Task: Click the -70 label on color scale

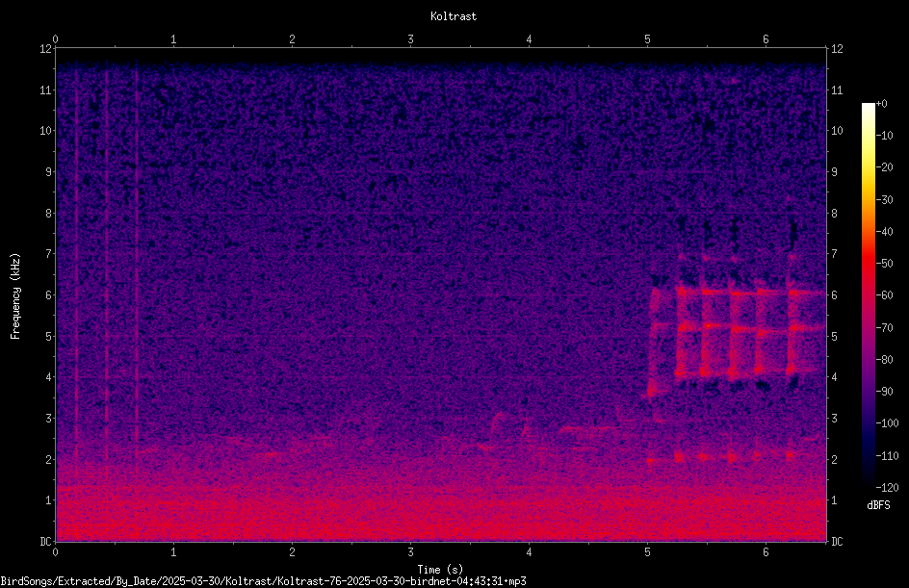Action: click(x=885, y=328)
